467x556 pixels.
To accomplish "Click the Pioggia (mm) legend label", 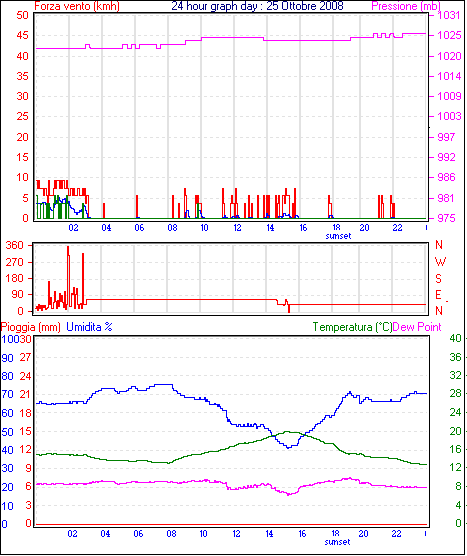I will coord(30,327).
